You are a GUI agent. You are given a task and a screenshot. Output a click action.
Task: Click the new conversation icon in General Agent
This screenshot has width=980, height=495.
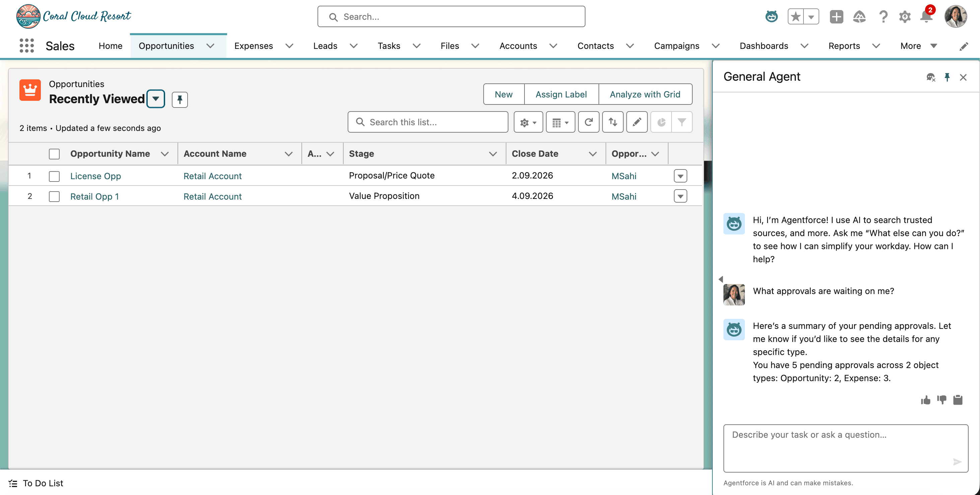930,77
